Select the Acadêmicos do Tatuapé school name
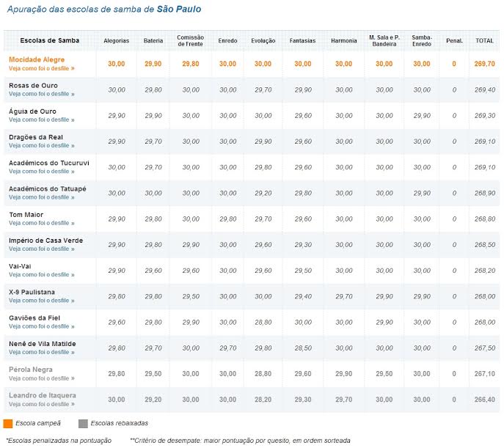Screen dimensions: 504x448 coord(47,188)
